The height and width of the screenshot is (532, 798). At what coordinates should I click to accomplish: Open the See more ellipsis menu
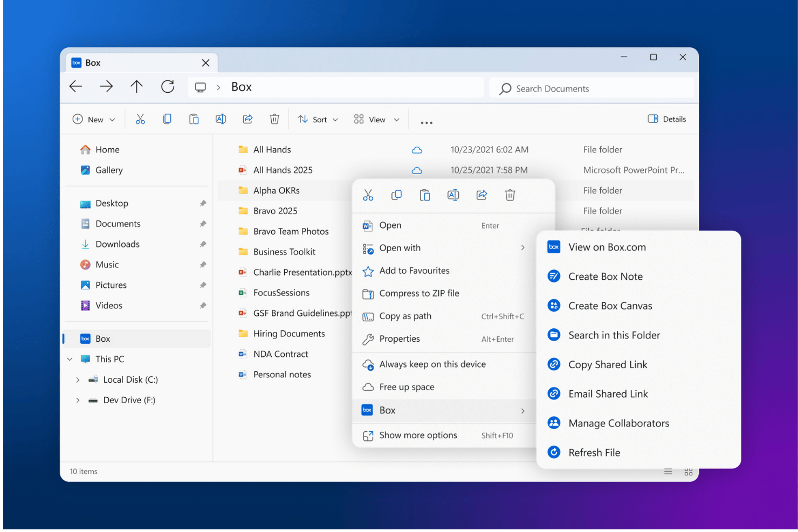[x=426, y=122]
